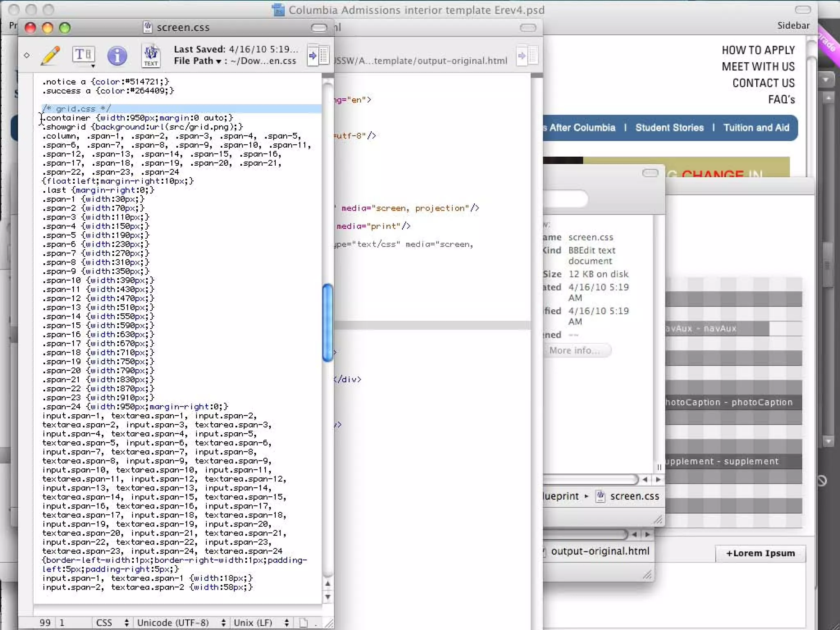Viewport: 840px width, 630px height.
Task: Toggle documents drawer in screen.css window
Action: (x=319, y=55)
